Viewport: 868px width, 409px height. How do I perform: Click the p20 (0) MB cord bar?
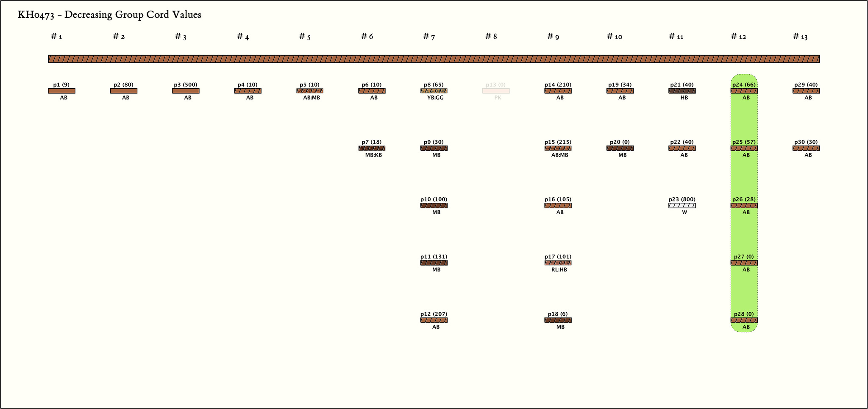click(x=620, y=148)
